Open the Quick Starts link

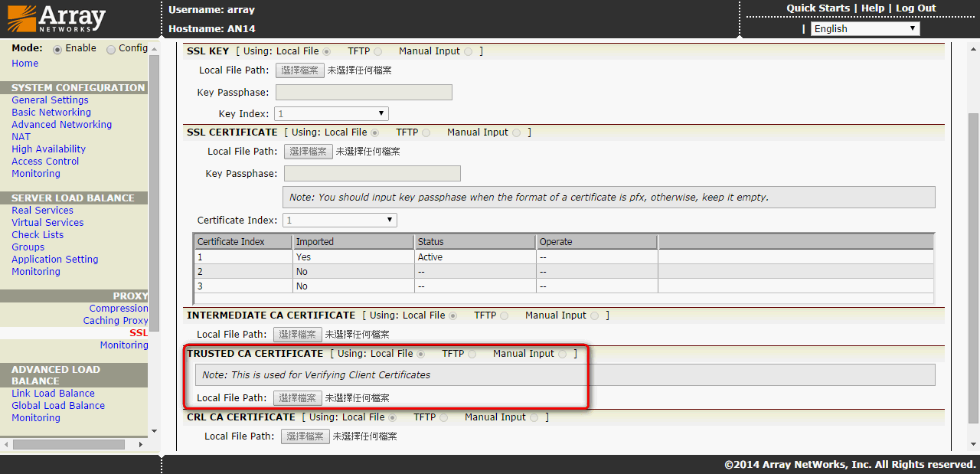coord(818,8)
